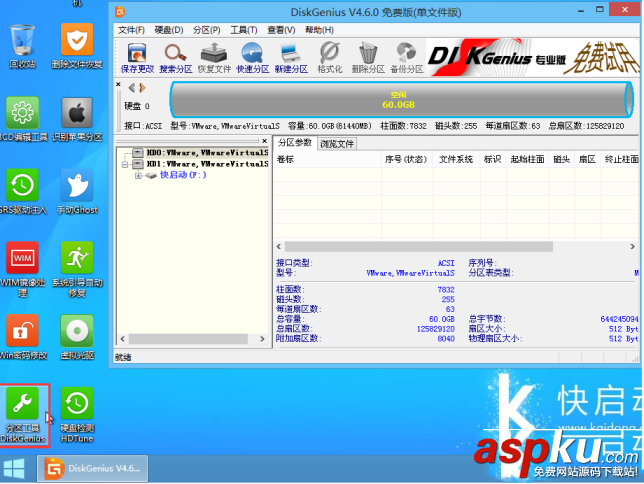
Task: Click the partition table horizontal scrollbar thumb
Action: click(419, 247)
